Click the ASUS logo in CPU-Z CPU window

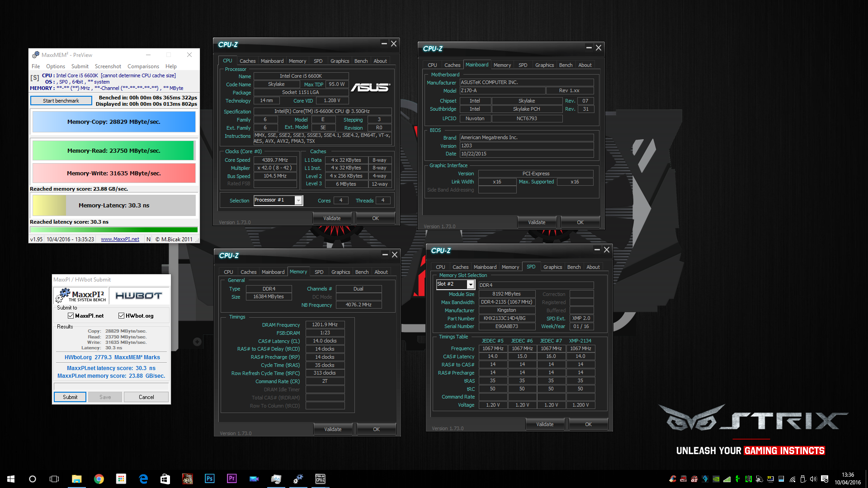click(370, 87)
